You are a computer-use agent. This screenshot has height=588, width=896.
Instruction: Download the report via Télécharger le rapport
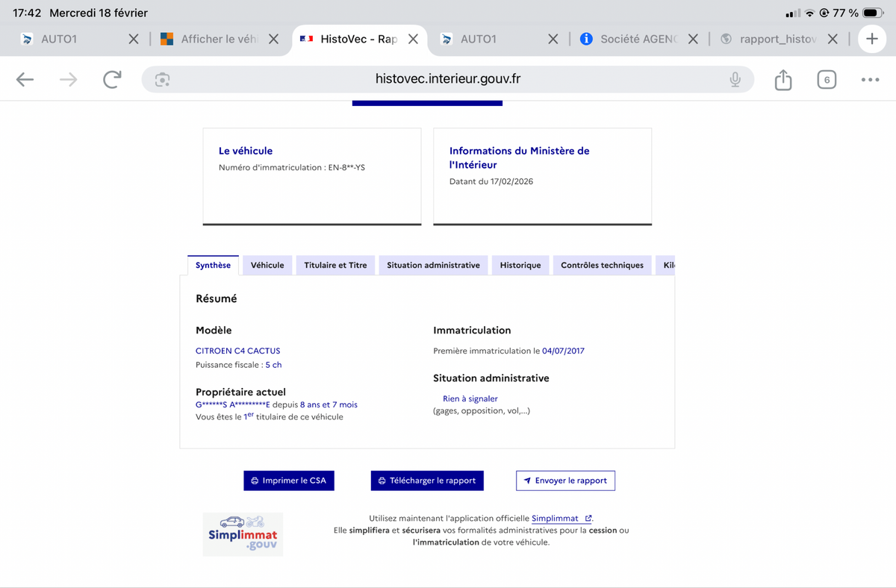pos(426,481)
